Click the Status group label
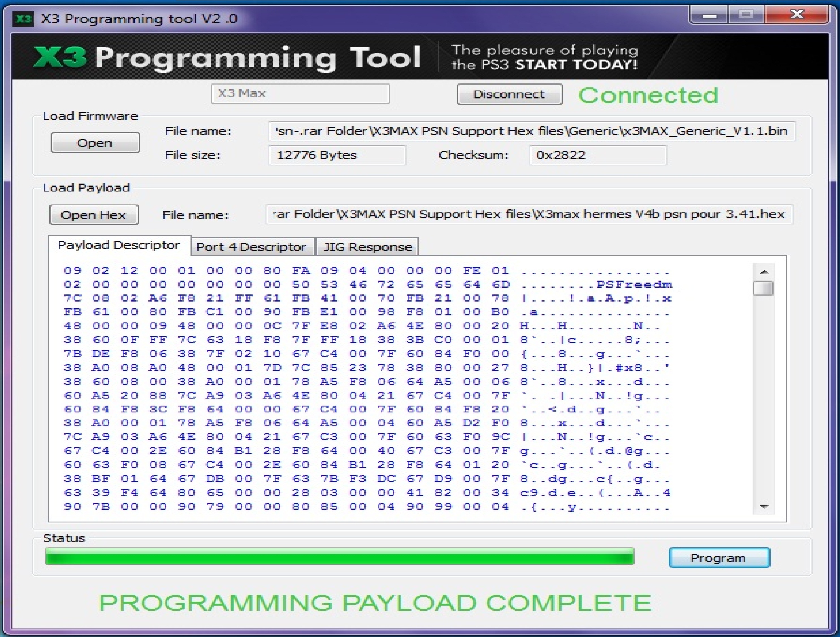This screenshot has width=840, height=637. [x=64, y=538]
